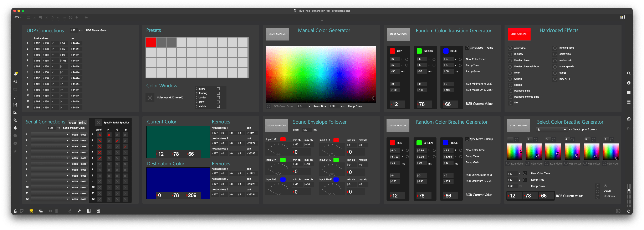Open the zoom 100% dropdown
The width and height of the screenshot is (644, 230).
17,17
